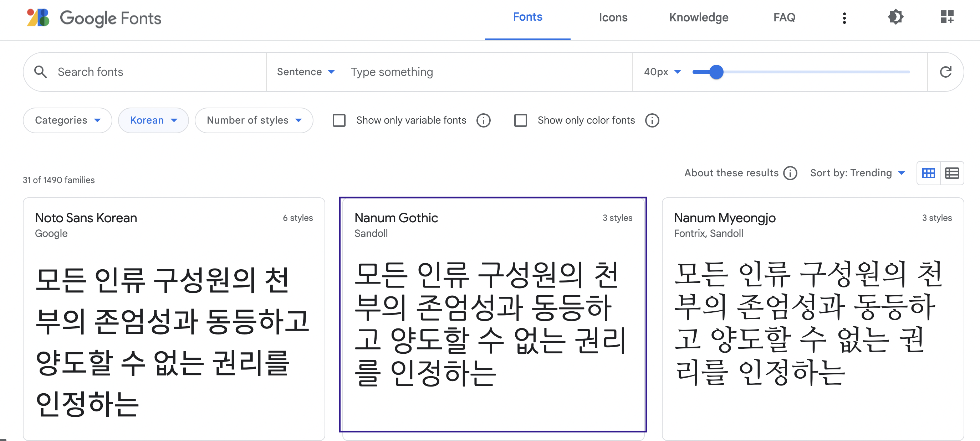The image size is (980, 441).
Task: Open the Nanum Myeongjo font card
Action: point(813,319)
